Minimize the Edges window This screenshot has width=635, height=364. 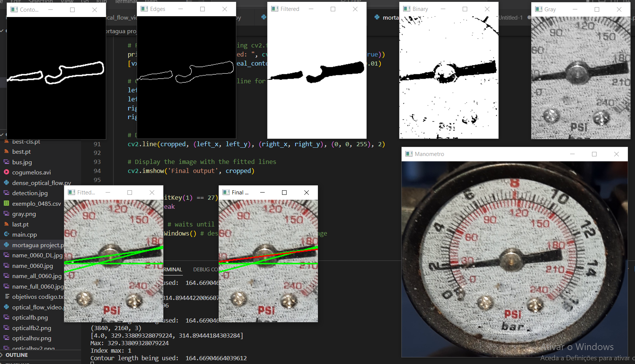coord(181,9)
